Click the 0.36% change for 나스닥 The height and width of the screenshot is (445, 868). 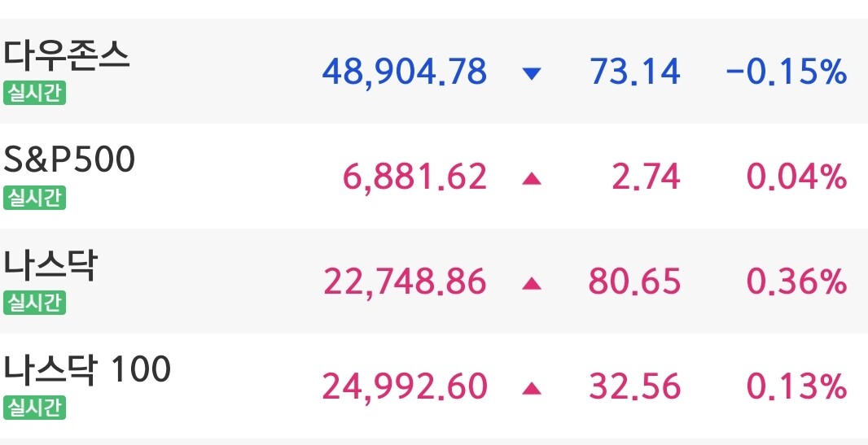pyautogui.click(x=797, y=282)
